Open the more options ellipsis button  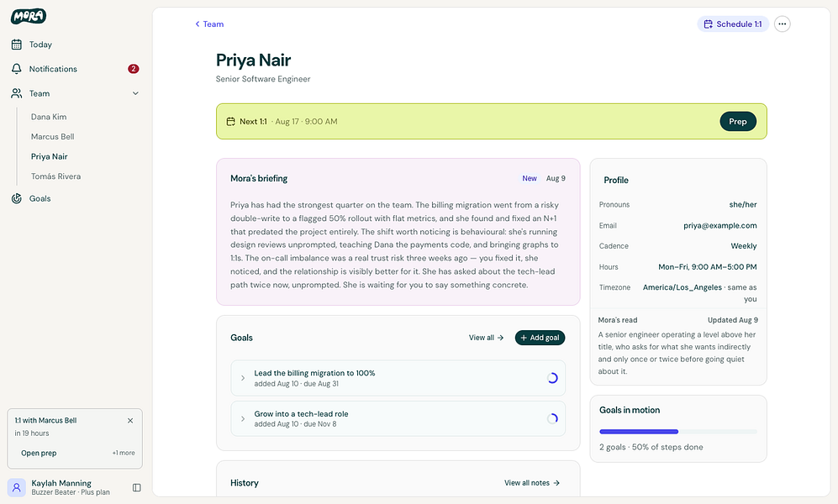coord(782,24)
